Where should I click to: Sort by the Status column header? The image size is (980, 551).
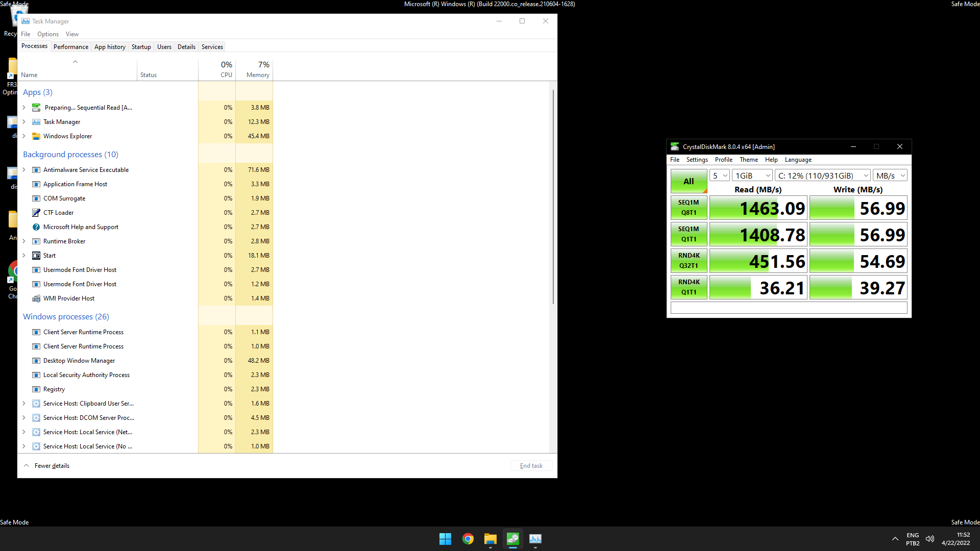pyautogui.click(x=167, y=69)
